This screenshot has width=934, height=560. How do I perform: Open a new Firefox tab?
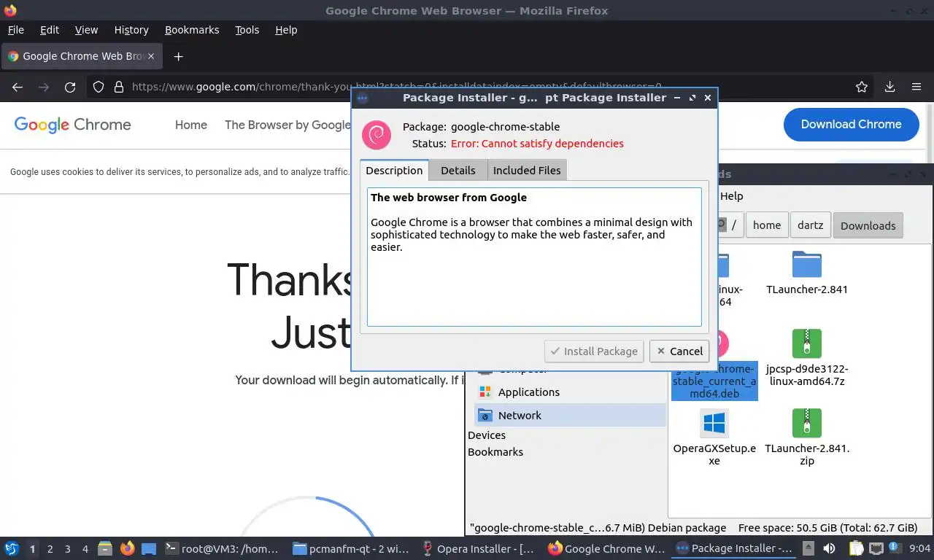tap(178, 56)
